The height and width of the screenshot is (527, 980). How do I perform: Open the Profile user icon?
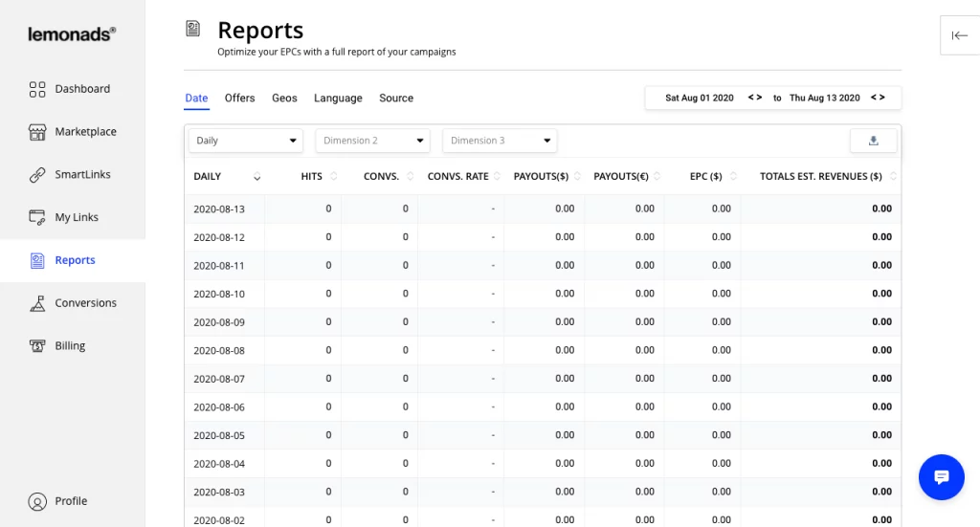(x=37, y=501)
